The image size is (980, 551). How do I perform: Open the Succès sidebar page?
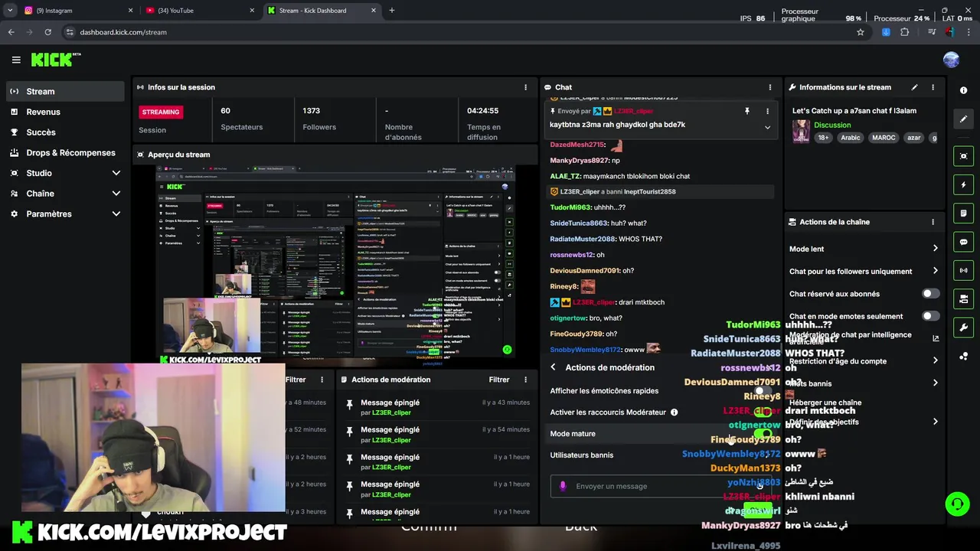65,132
